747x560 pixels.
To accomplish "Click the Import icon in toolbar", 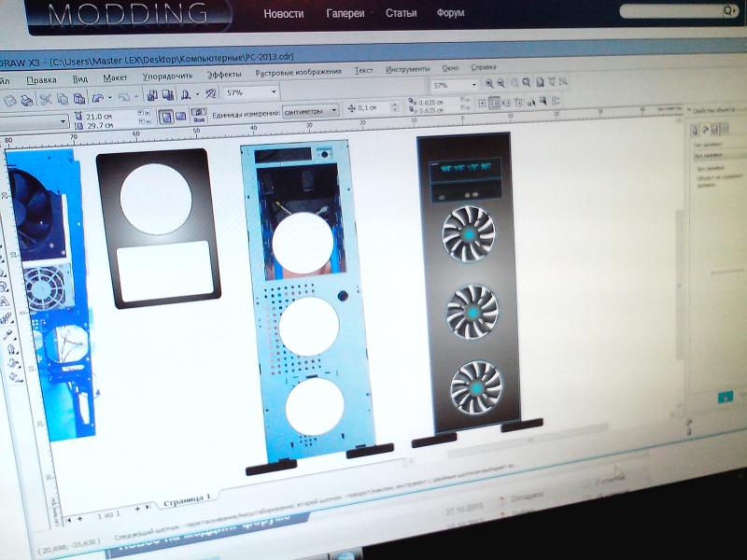I will [x=152, y=95].
